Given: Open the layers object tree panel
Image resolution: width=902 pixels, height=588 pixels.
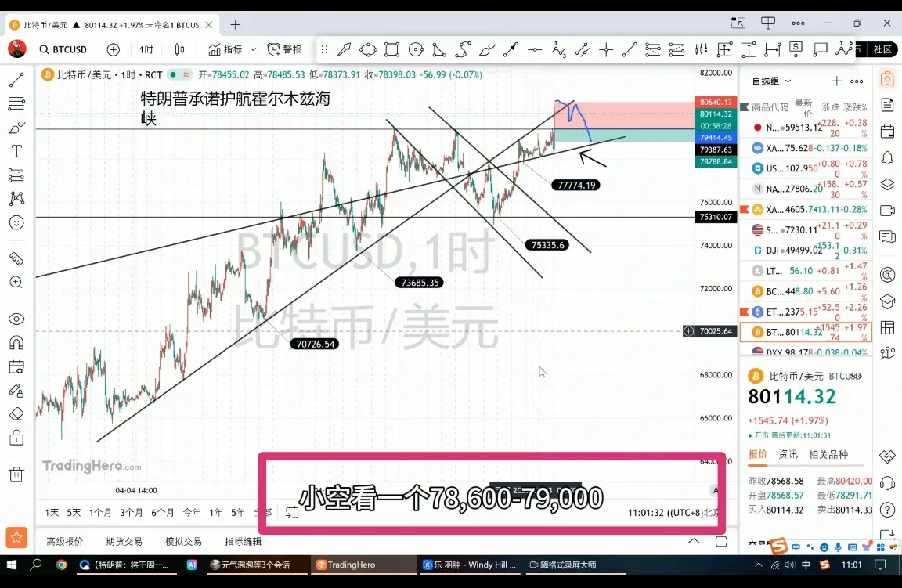Looking at the screenshot, I should pyautogui.click(x=888, y=184).
